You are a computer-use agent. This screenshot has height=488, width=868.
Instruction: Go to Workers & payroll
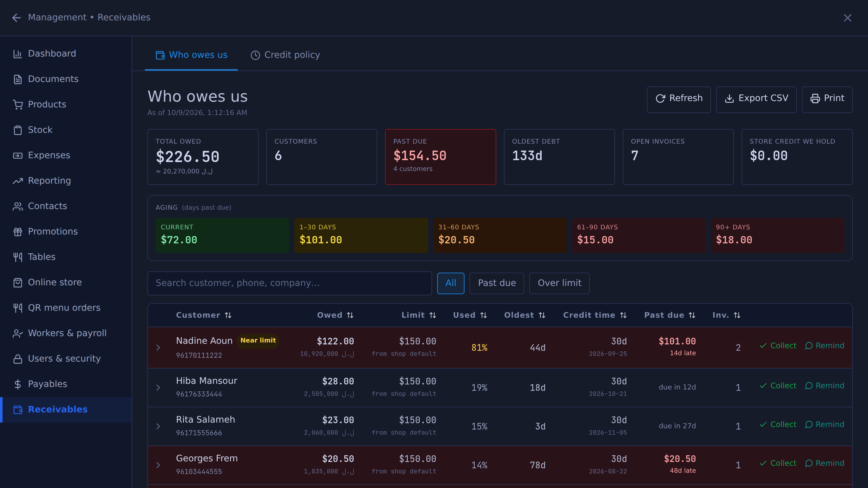[x=66, y=333]
